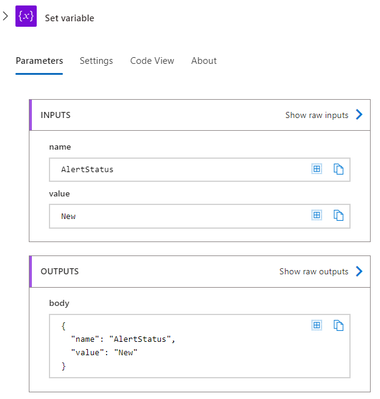Open the Code View tab
380x399 pixels.
pyautogui.click(x=152, y=61)
